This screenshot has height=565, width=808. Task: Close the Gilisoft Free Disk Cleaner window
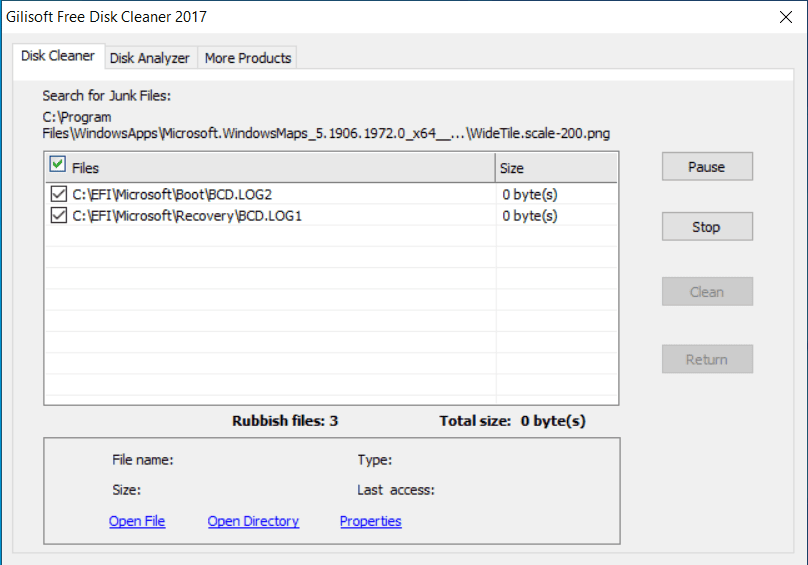click(x=786, y=17)
